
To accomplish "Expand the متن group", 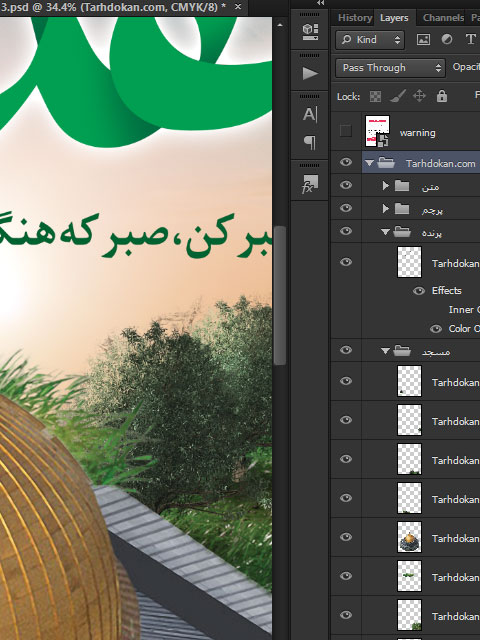I will tap(386, 186).
